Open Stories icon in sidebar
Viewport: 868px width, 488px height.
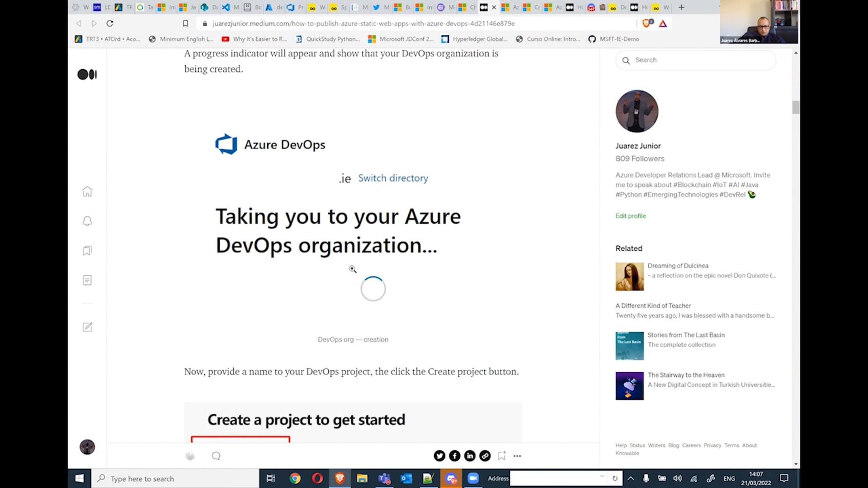coord(87,280)
